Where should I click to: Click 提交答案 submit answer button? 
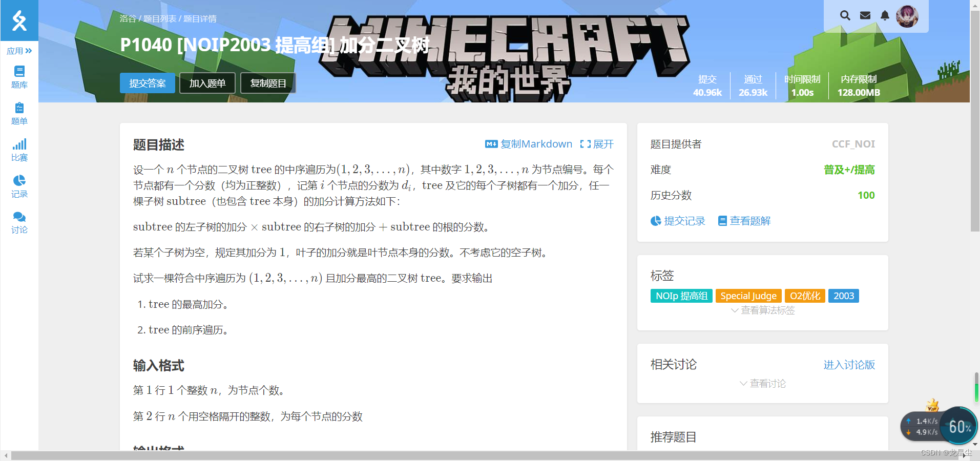(148, 83)
